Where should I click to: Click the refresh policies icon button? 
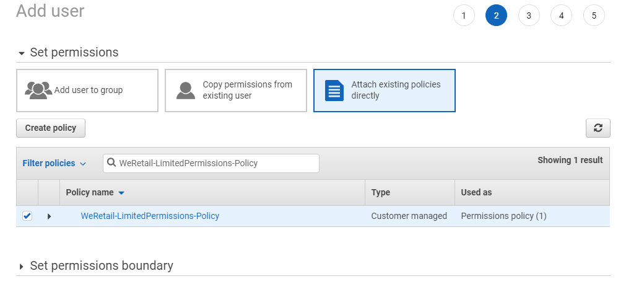pyautogui.click(x=598, y=128)
